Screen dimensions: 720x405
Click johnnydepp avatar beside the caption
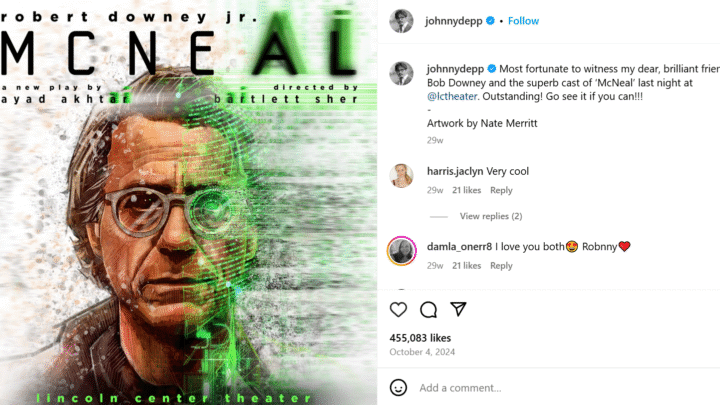pyautogui.click(x=401, y=73)
